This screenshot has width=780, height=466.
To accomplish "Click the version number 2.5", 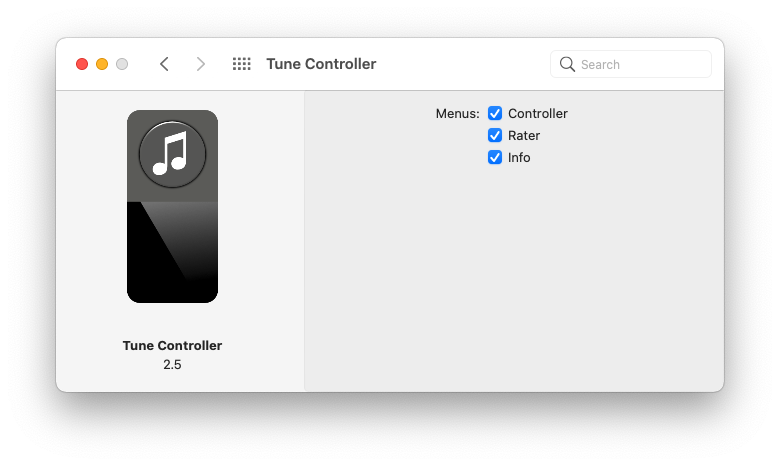I will coord(172,365).
